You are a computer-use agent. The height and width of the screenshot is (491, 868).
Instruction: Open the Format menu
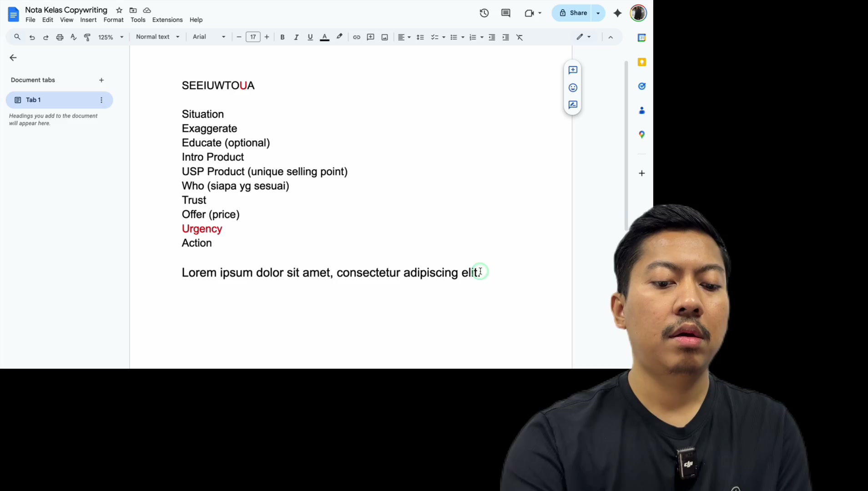[113, 20]
